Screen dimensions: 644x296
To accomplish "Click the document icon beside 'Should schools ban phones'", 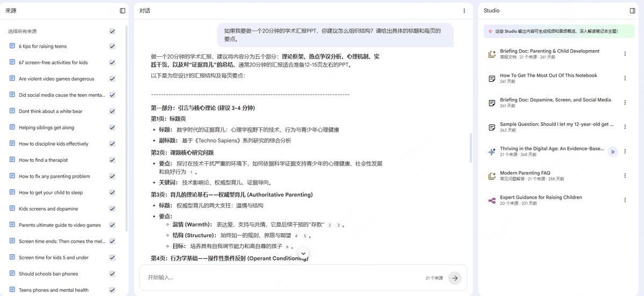I will pos(12,273).
